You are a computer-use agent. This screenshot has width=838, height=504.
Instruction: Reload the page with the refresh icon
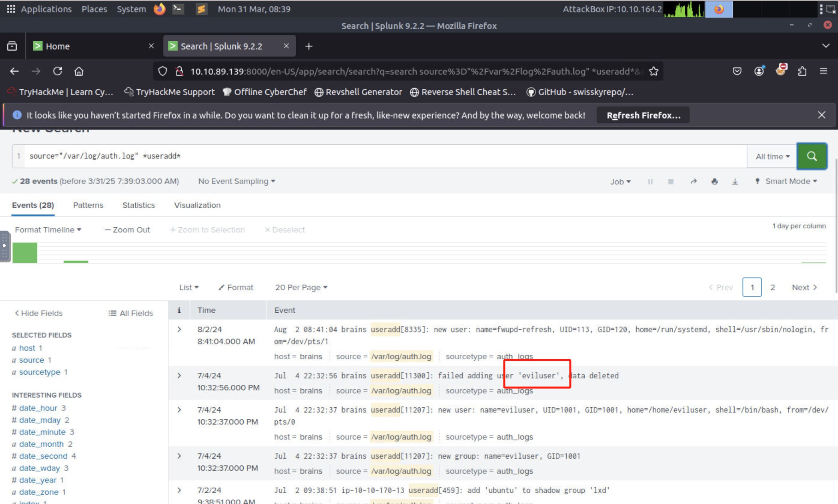click(x=58, y=71)
